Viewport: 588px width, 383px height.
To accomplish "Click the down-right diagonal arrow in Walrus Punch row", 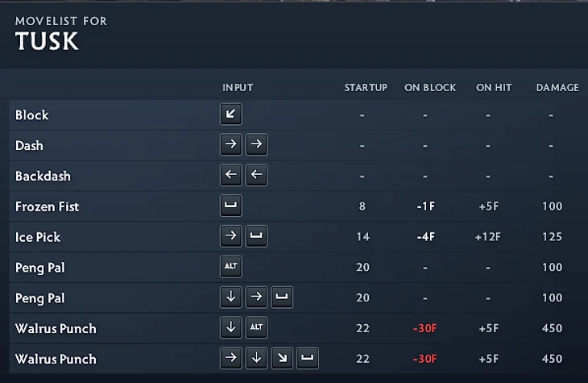I will (x=282, y=359).
